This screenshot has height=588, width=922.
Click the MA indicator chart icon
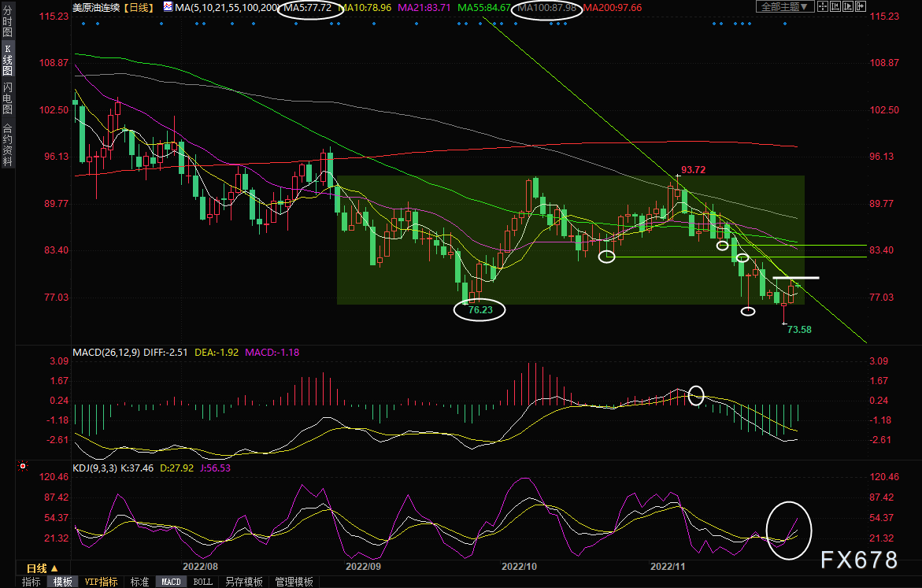(x=168, y=7)
